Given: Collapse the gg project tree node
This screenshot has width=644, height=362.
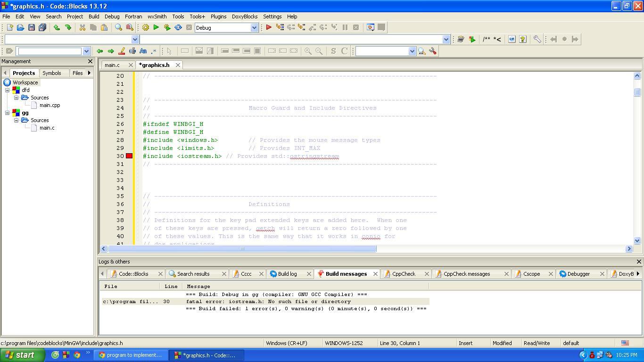Looking at the screenshot, I should (7, 113).
